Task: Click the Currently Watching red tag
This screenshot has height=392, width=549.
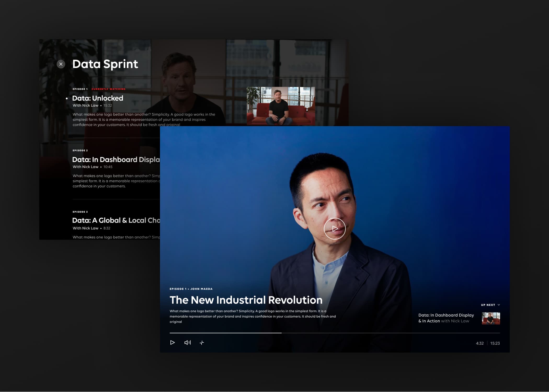Action: click(x=108, y=89)
